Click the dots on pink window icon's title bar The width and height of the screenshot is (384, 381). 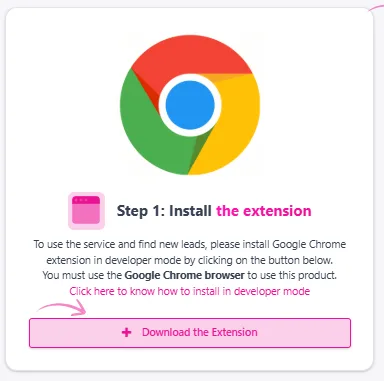point(81,200)
